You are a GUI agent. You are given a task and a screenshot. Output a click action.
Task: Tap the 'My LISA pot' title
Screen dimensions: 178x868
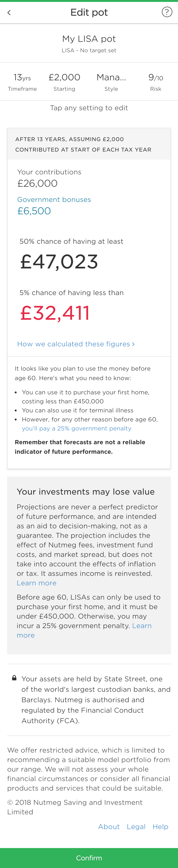click(89, 39)
